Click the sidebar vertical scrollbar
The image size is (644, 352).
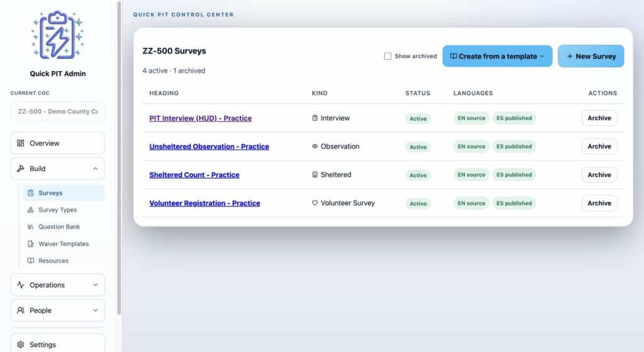pos(119,158)
